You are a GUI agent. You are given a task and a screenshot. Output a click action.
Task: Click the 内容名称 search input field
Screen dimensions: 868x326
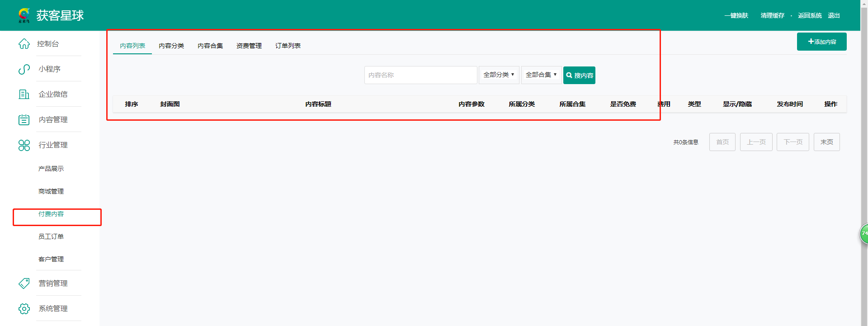(x=420, y=75)
